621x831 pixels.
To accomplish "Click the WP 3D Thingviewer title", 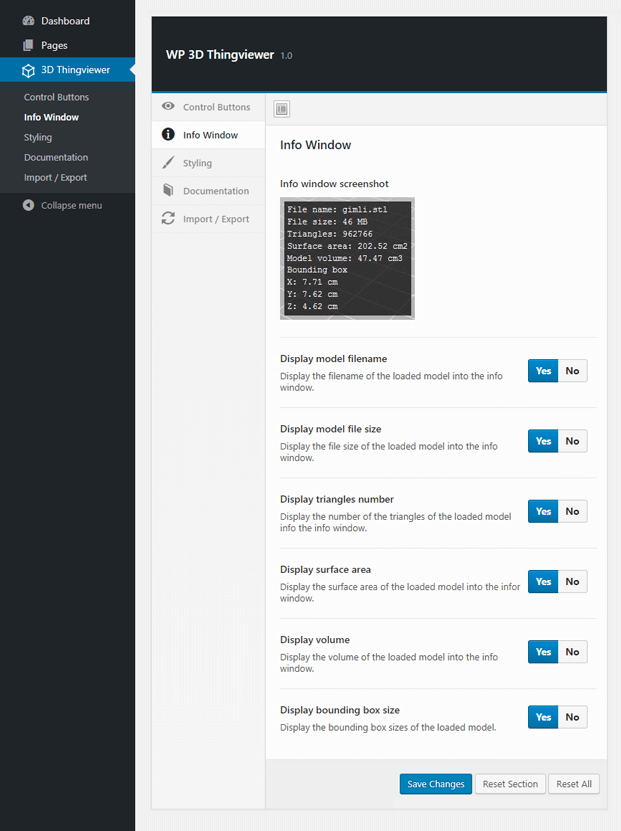I will point(220,55).
